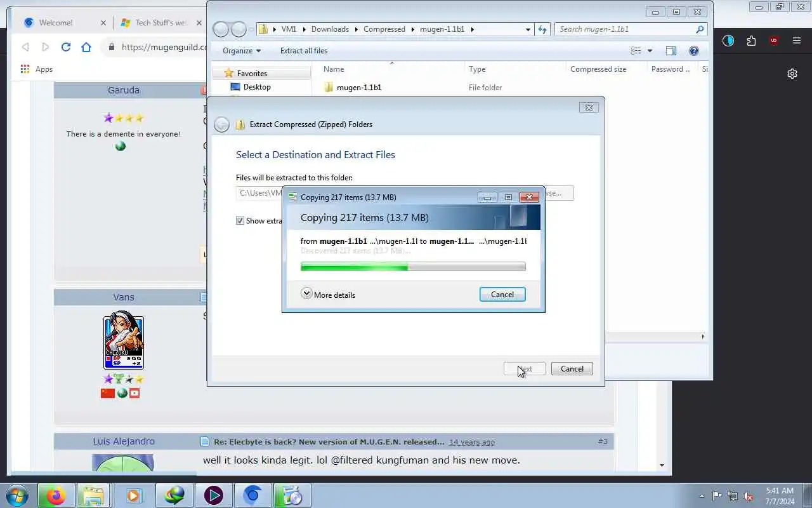Open the browser extensions puzzle icon
The width and height of the screenshot is (812, 508).
tap(751, 41)
